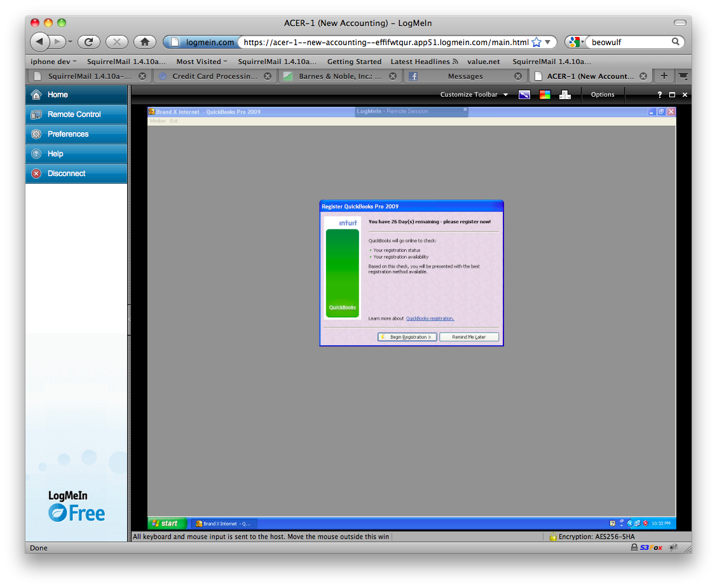Click the browser toolbar toggle pill button
Image resolution: width=717 pixels, height=588 pixels.
tap(679, 23)
